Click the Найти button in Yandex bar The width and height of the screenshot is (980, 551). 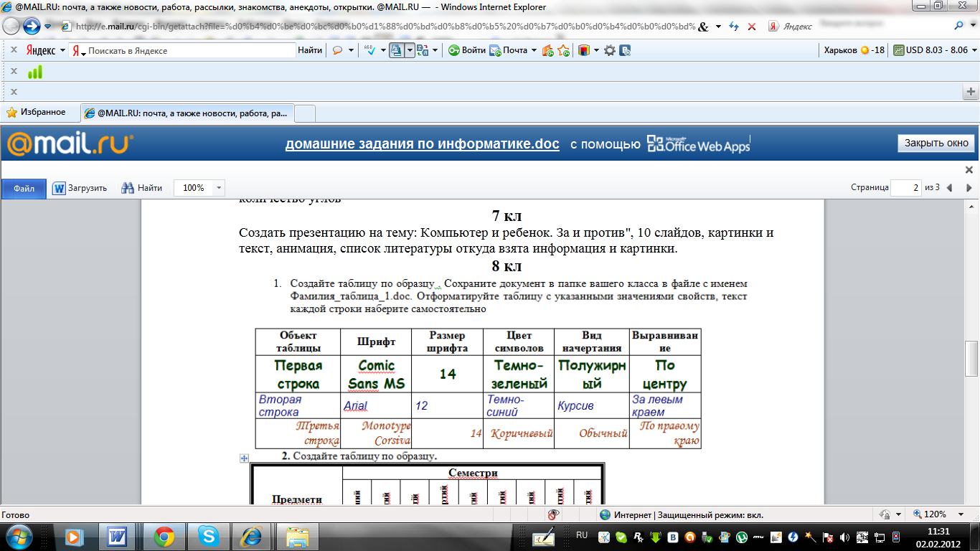pos(310,50)
